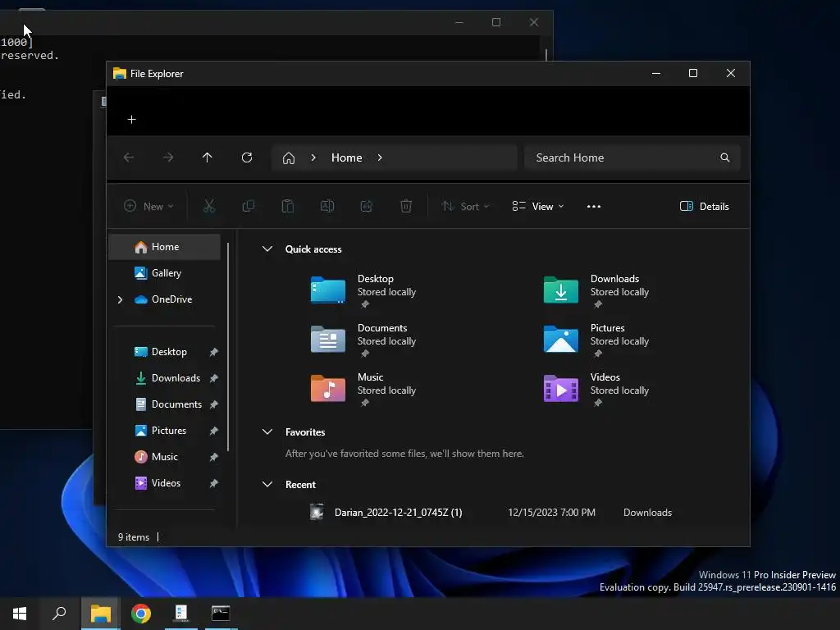Image resolution: width=840 pixels, height=630 pixels.
Task: Click the 12/15/2023 7:00 PM date
Action: (551, 513)
